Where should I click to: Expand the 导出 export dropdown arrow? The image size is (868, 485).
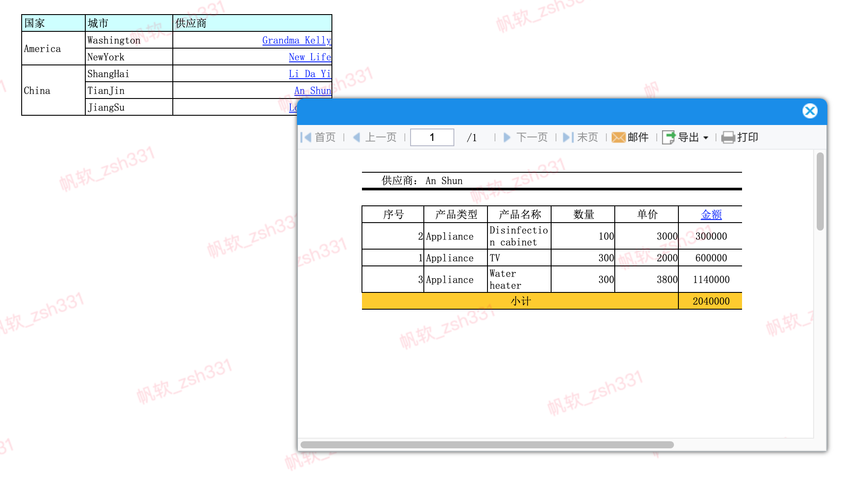[706, 138]
